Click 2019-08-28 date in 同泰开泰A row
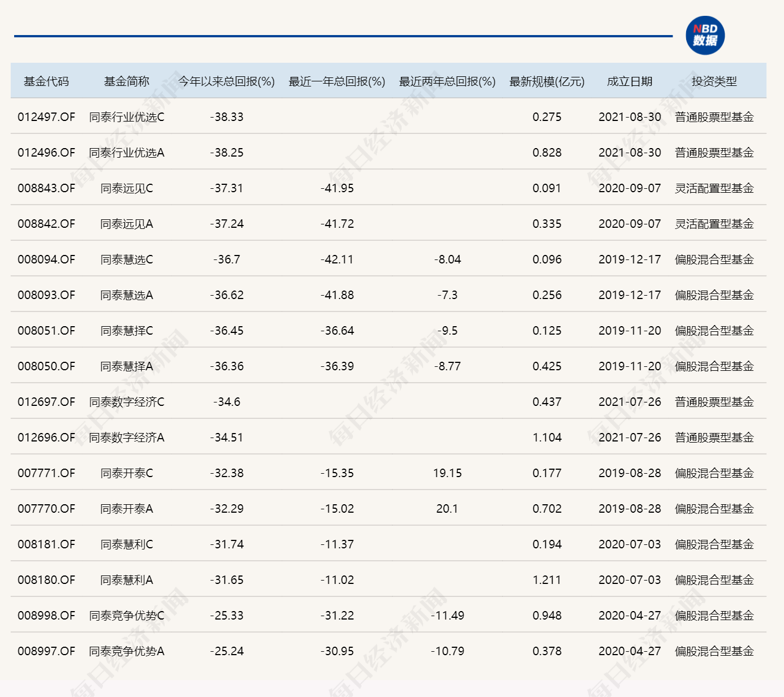 [630, 509]
